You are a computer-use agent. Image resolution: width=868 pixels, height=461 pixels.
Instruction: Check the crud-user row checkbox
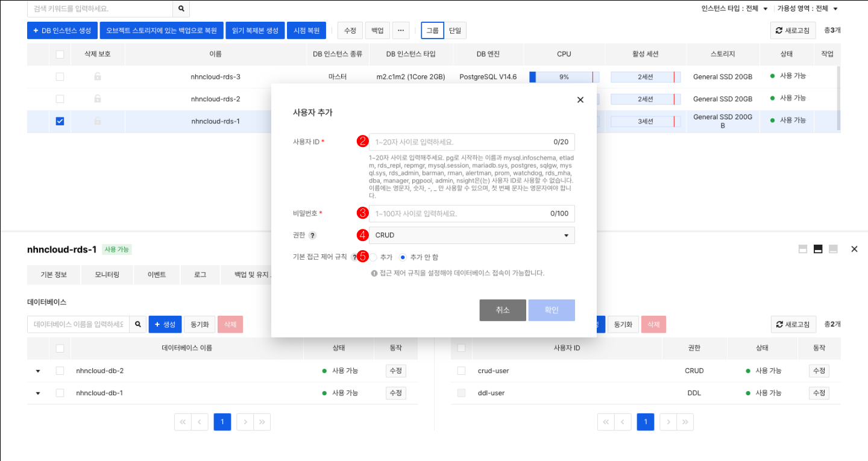[x=461, y=371]
